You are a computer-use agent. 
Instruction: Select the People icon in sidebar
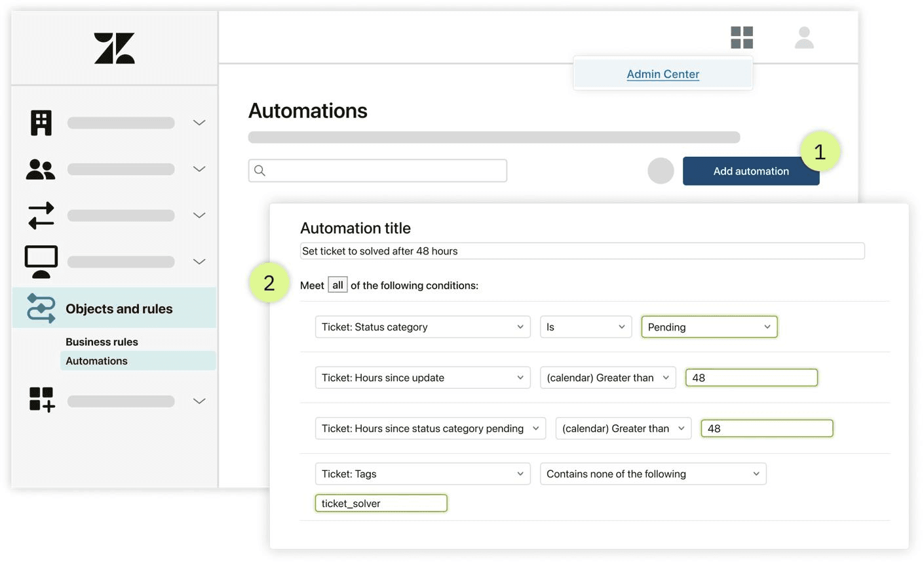pos(41,169)
